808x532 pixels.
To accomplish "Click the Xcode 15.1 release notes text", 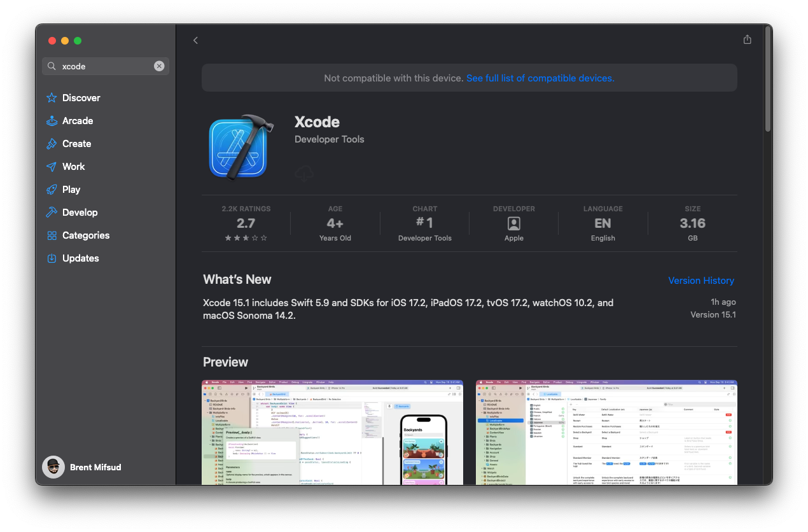I will tap(408, 309).
